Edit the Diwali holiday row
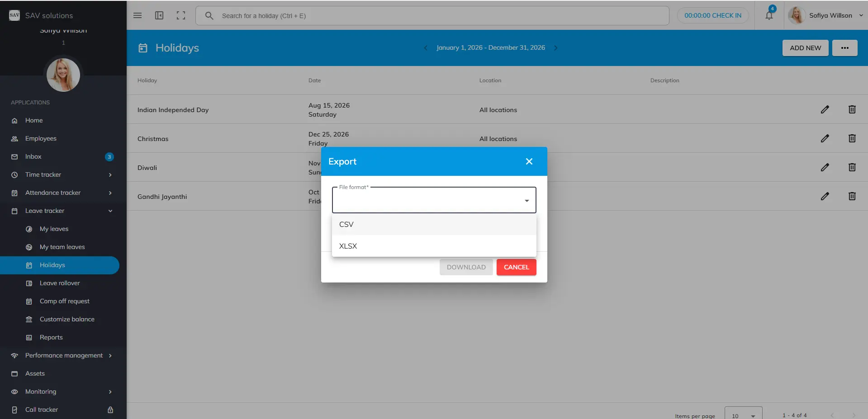The height and width of the screenshot is (419, 868). pyautogui.click(x=825, y=167)
